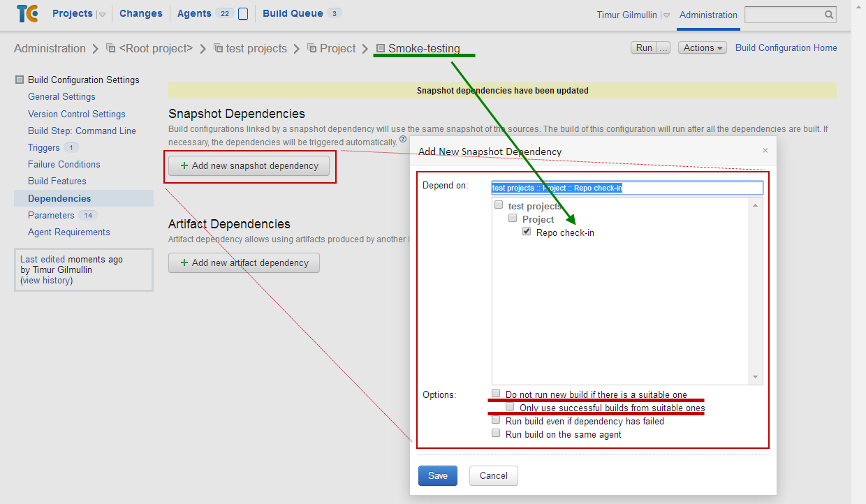This screenshot has width=866, height=504.
Task: Click the search magnifier icon
Action: coord(828,14)
